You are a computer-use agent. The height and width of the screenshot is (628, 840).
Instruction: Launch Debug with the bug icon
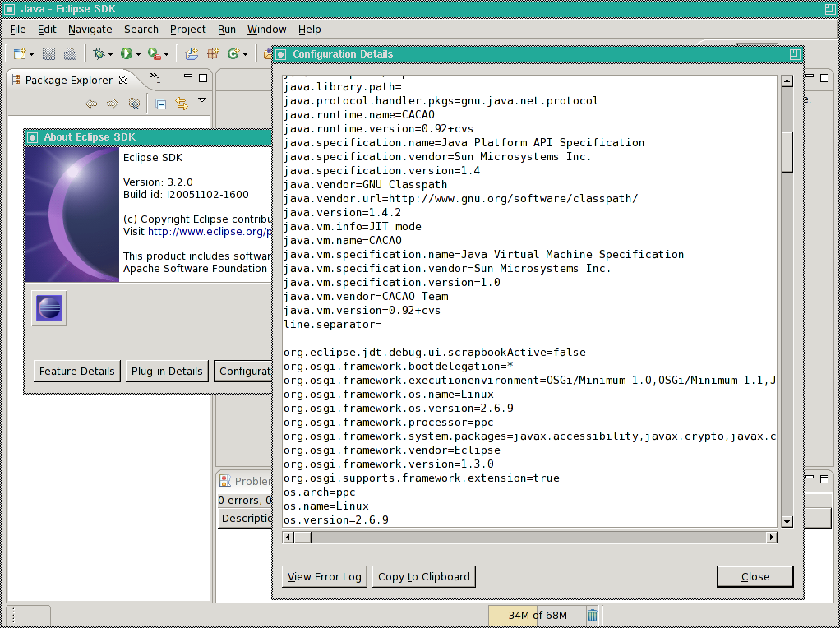click(99, 53)
